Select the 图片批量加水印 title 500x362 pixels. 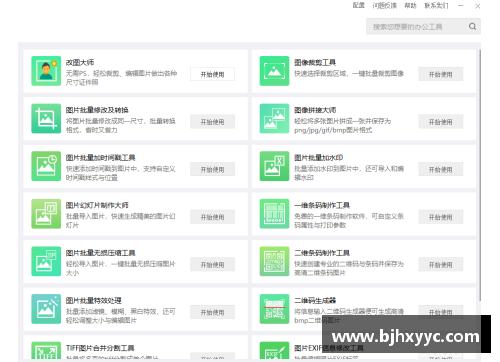click(x=319, y=158)
